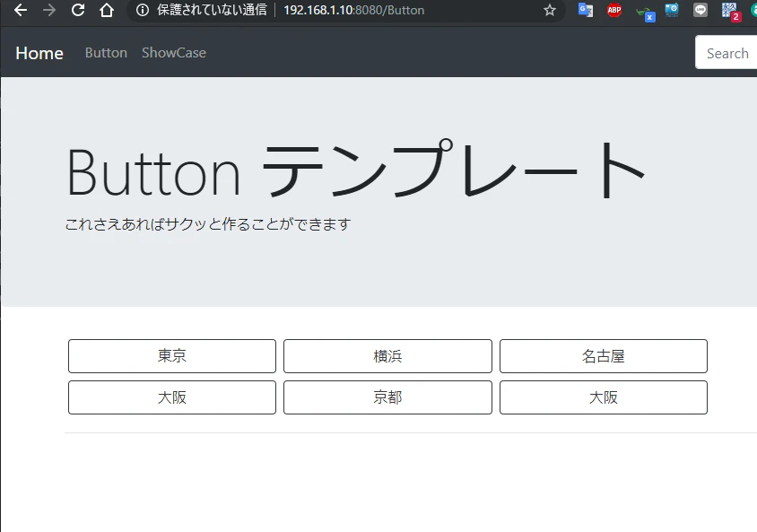Open the Button nav link

tap(106, 53)
